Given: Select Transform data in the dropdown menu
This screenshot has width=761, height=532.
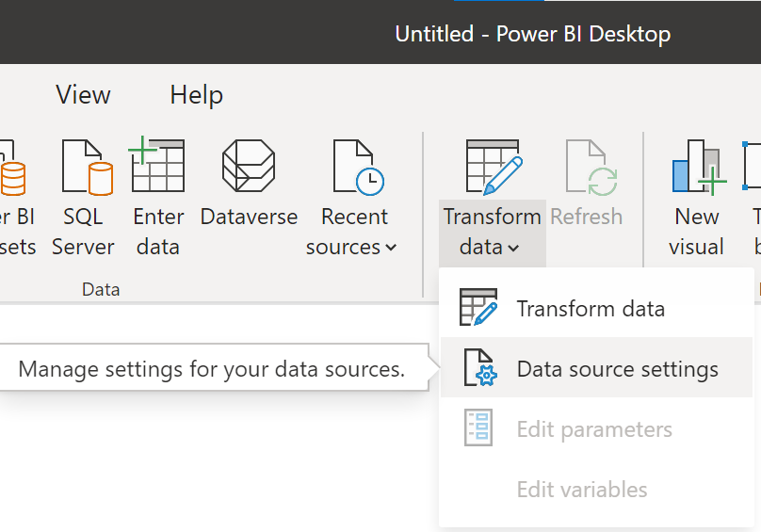Looking at the screenshot, I should click(596, 308).
